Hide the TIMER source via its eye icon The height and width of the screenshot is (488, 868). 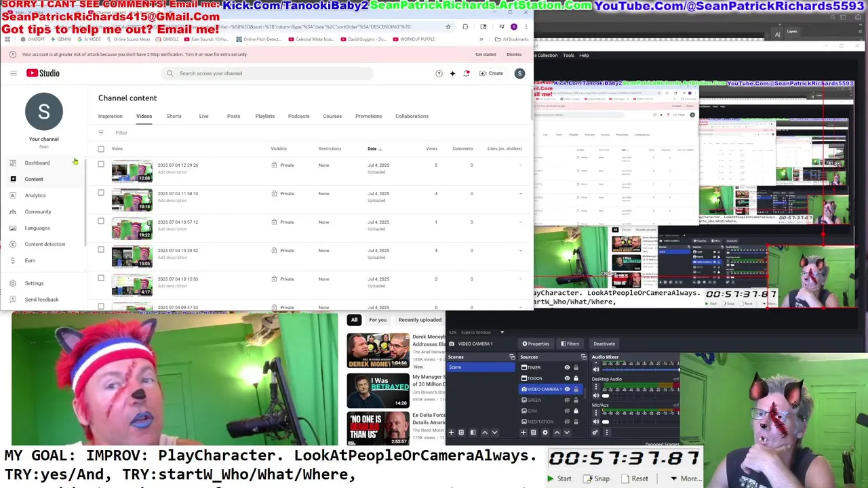click(567, 367)
